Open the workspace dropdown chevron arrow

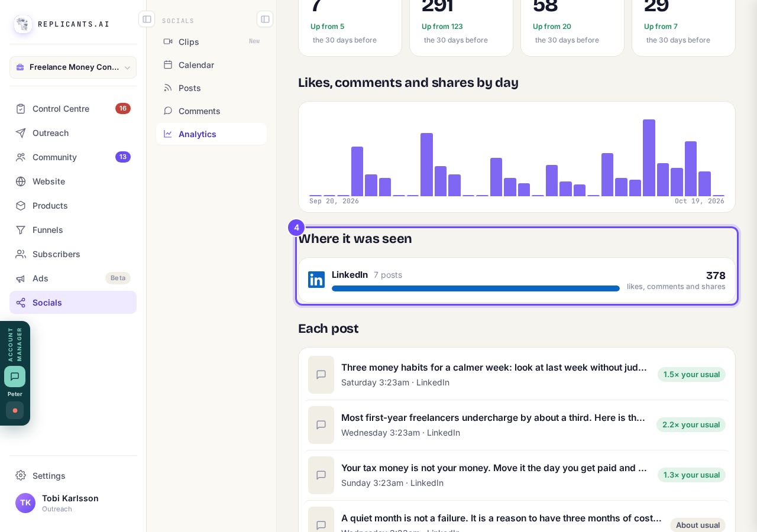pyautogui.click(x=127, y=67)
